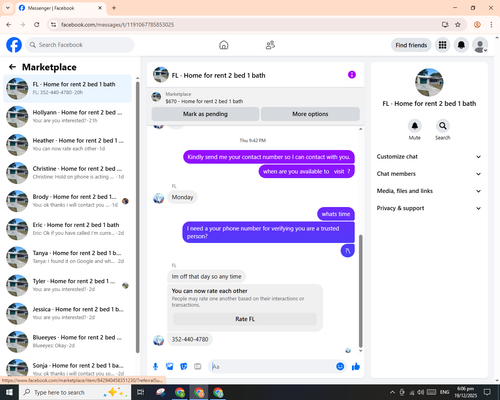Viewport: 500px width, 400px height.
Task: Open the Sonja conversation
Action: pyautogui.click(x=68, y=368)
